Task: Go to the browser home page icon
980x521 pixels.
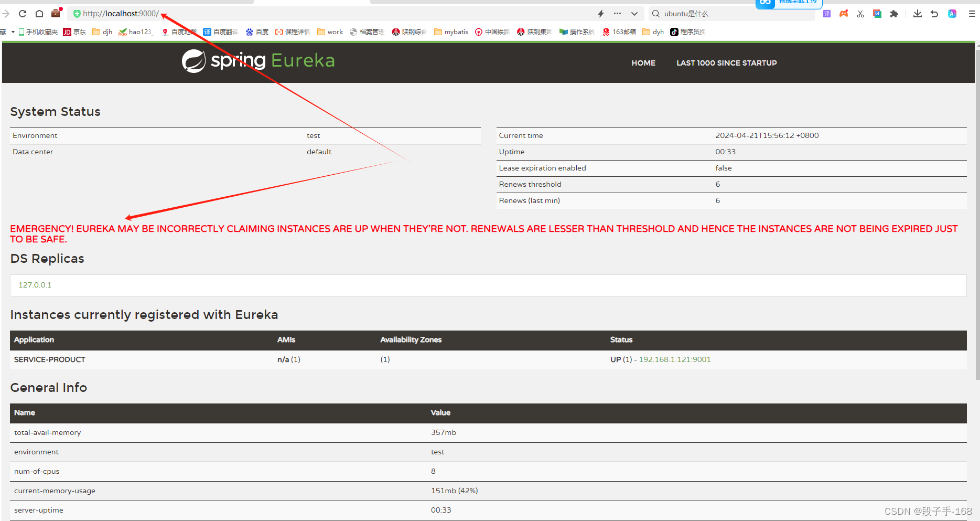Action: (x=39, y=14)
